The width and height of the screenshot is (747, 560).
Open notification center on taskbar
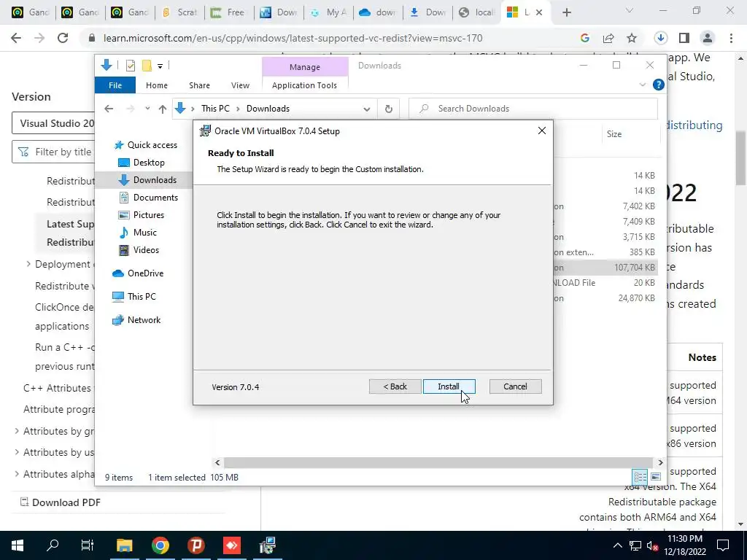point(723,545)
